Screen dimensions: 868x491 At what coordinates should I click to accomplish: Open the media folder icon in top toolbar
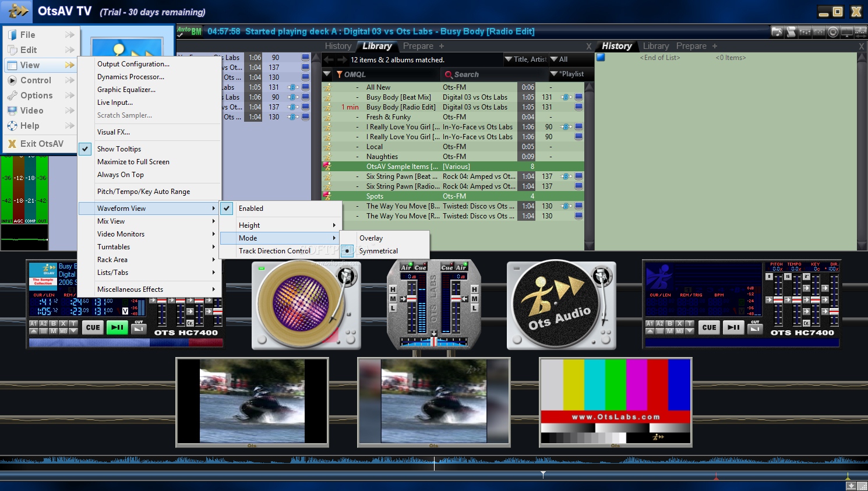pyautogui.click(x=777, y=31)
